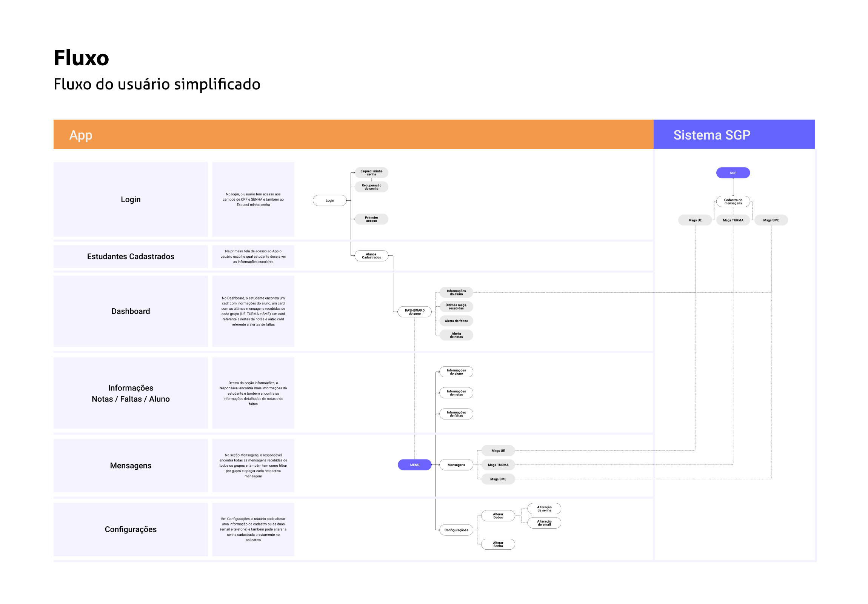Click 'Msgs UE' node next to Mensagens node
868x604 pixels.
point(498,450)
